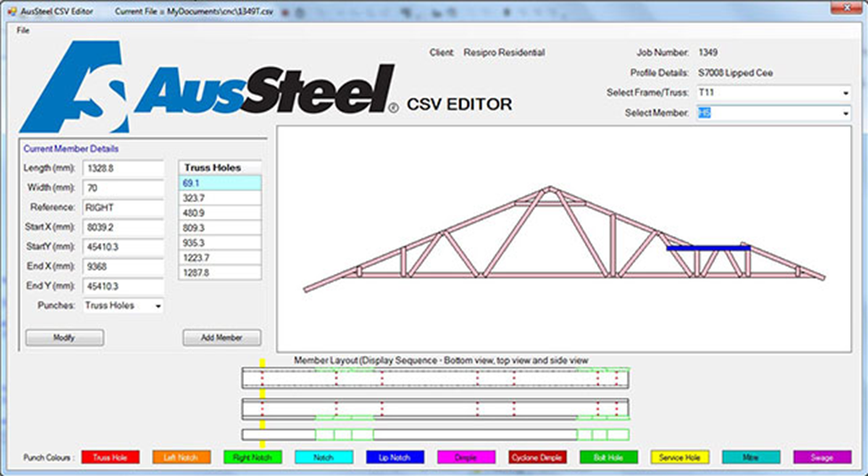Pick the green Right Notch colour swatch
Viewport: 868px width, 476px height.
coord(253,457)
